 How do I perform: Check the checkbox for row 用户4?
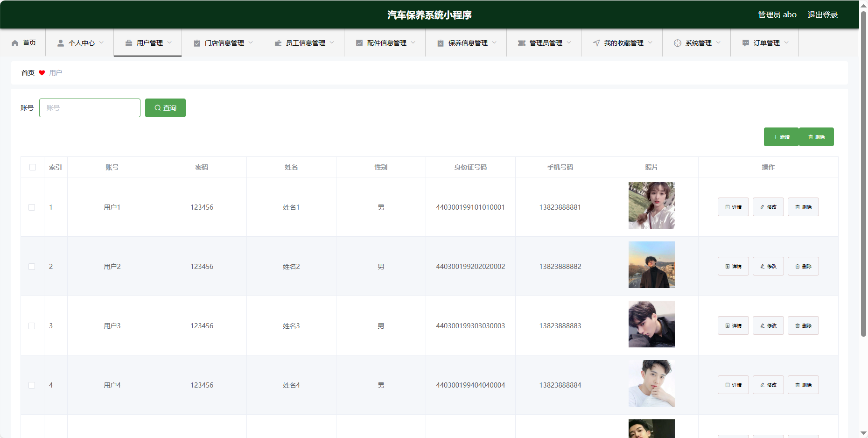click(x=32, y=385)
